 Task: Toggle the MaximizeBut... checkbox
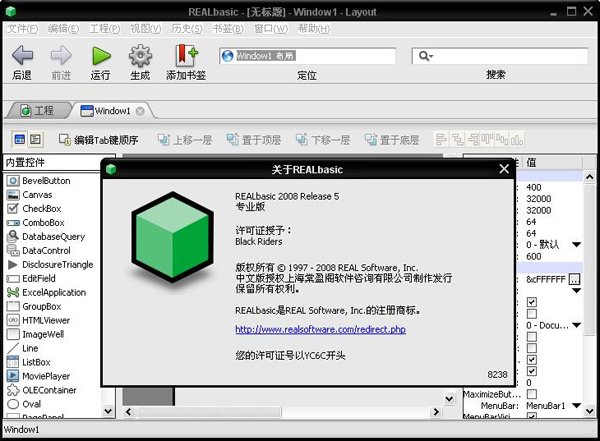click(532, 394)
